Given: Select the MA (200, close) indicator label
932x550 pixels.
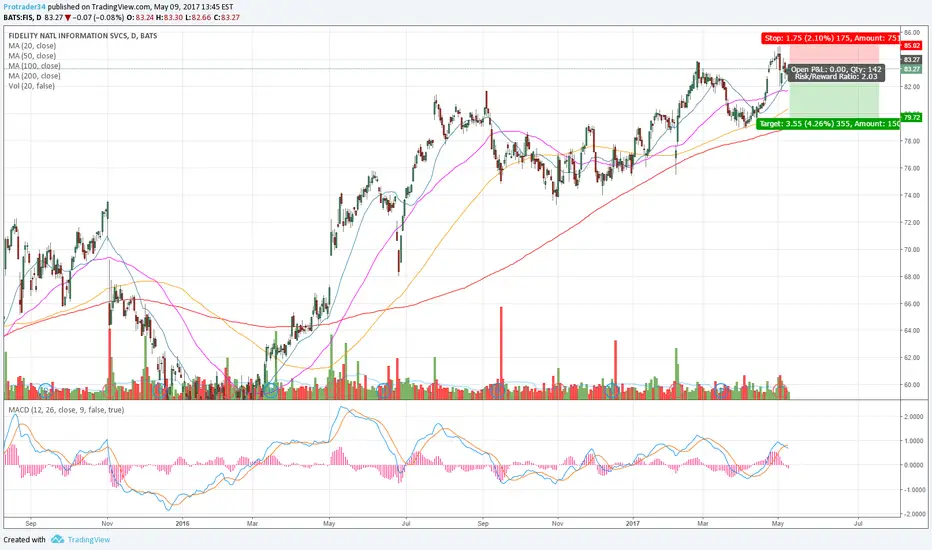Looking at the screenshot, I should click(34, 76).
